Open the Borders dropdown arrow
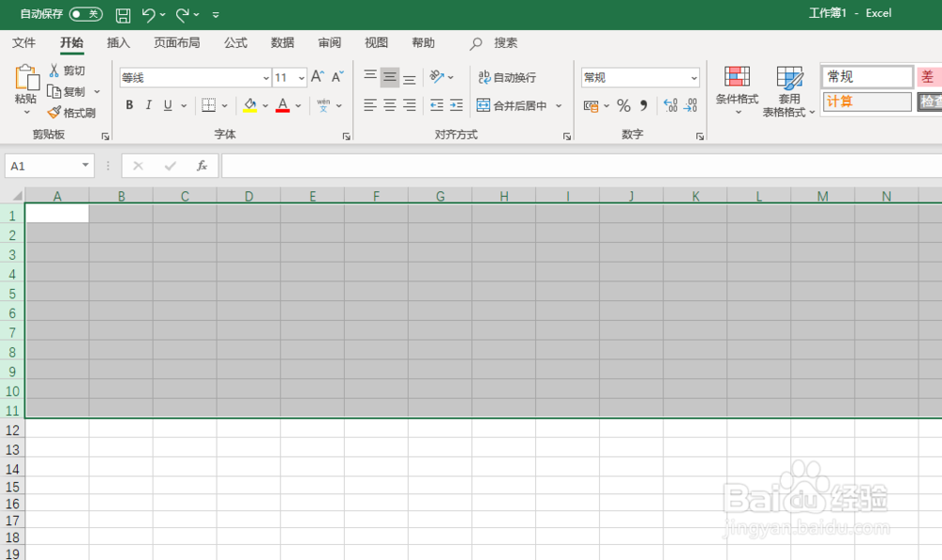This screenshot has width=942, height=560. tap(225, 105)
